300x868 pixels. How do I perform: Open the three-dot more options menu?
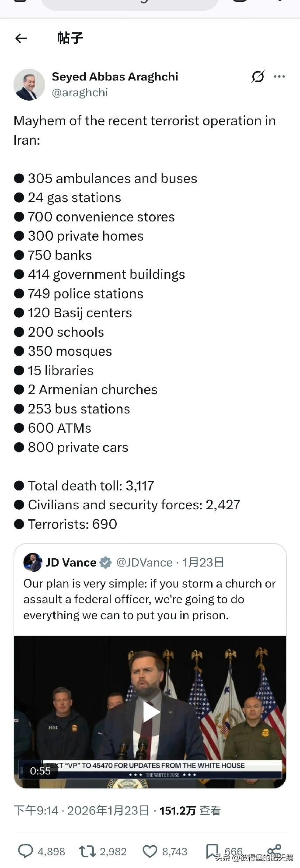[279, 77]
